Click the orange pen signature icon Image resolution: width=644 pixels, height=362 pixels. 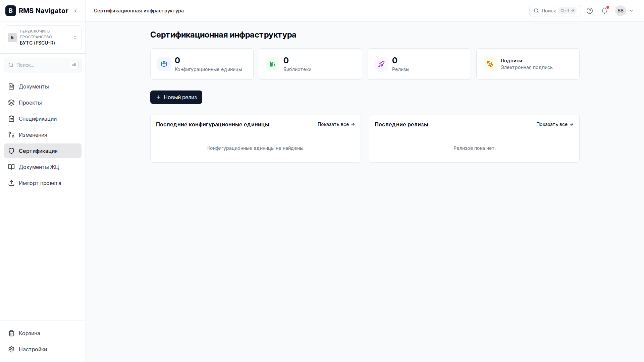[x=490, y=64]
